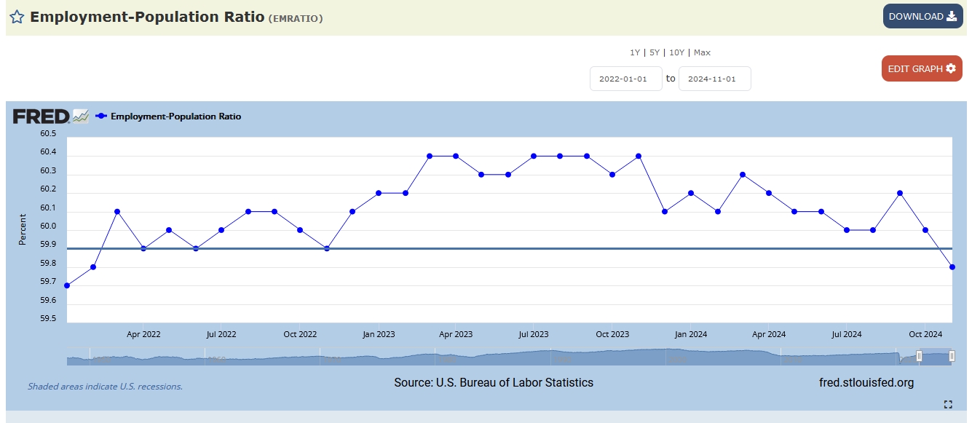Show the Max date range
The width and height of the screenshot is (980, 423).
pyautogui.click(x=702, y=52)
